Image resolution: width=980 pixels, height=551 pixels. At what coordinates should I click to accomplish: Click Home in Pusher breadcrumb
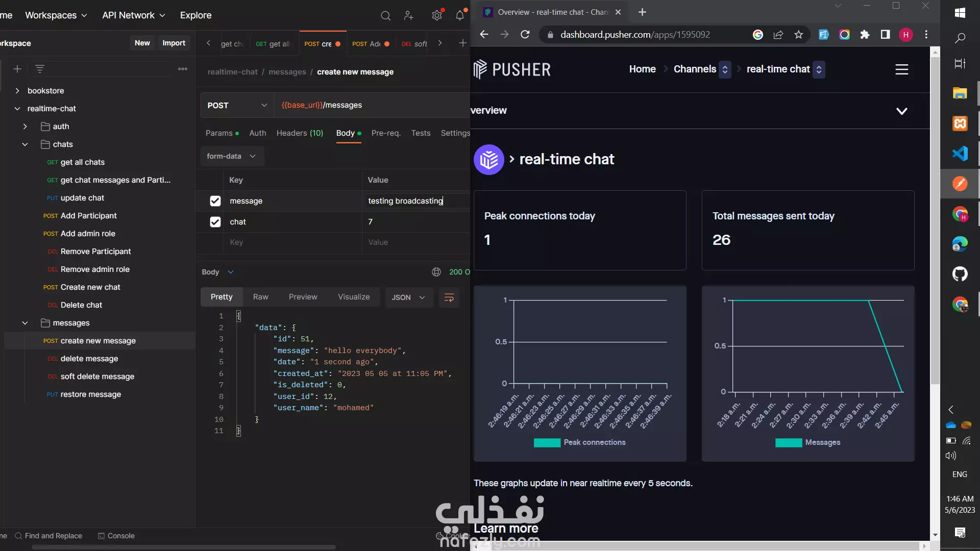(642, 69)
